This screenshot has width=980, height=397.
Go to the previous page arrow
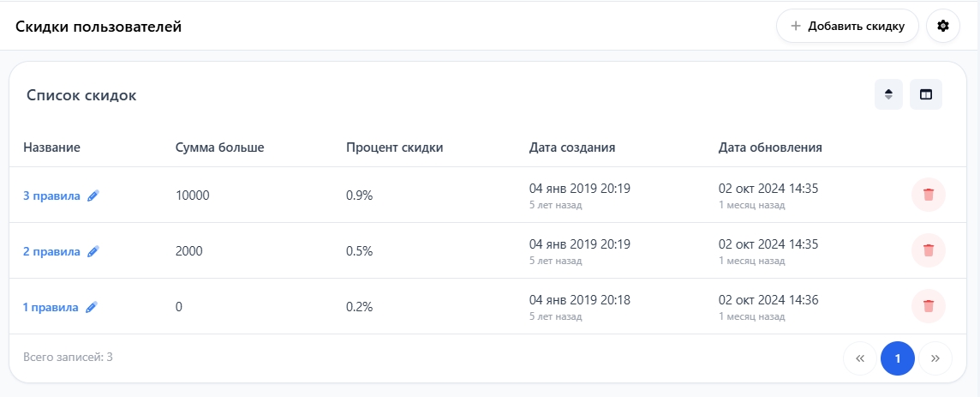point(860,358)
